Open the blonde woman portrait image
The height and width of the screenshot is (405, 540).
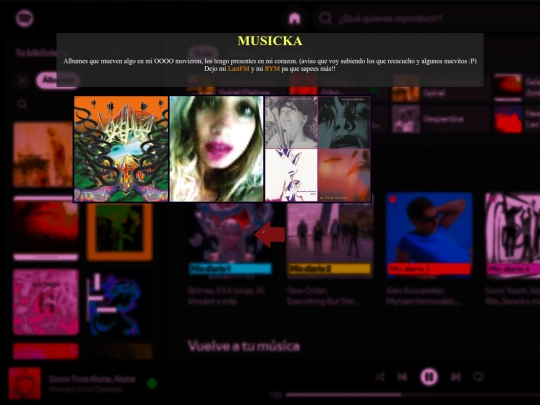216,149
